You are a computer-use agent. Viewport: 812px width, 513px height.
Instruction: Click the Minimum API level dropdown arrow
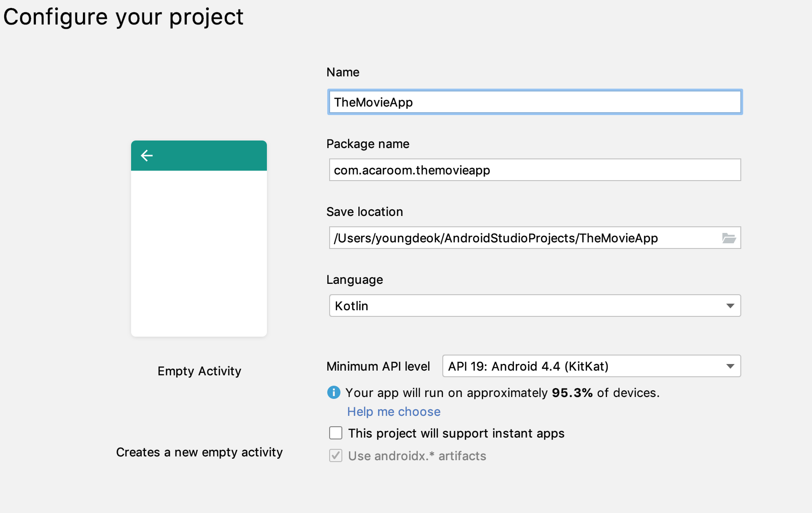coord(730,366)
